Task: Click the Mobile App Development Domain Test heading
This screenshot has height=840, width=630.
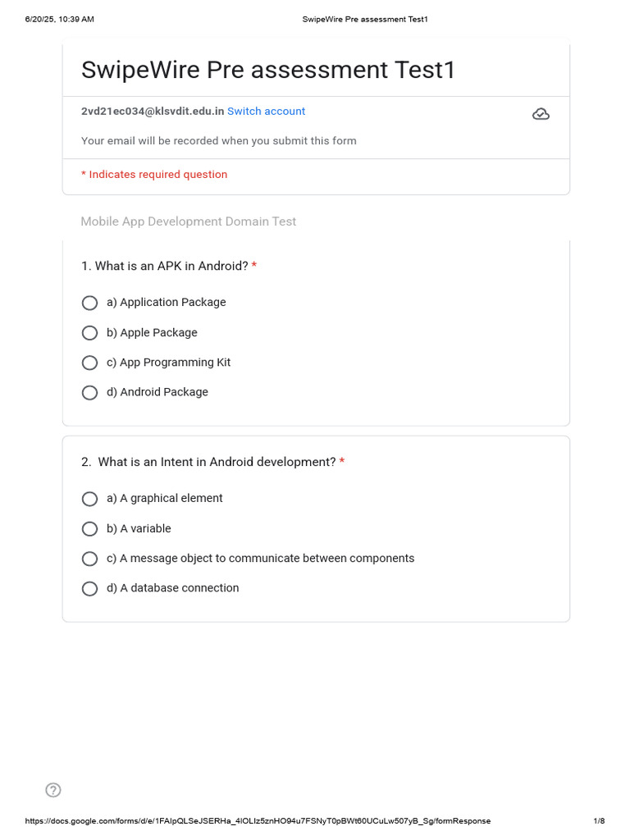Action: click(x=189, y=221)
